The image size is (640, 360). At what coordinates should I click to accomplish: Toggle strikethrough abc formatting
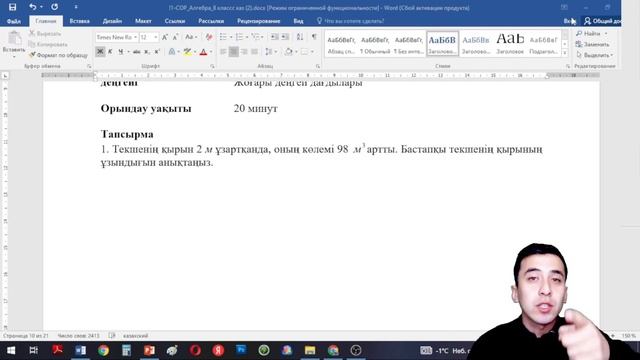coord(137,51)
